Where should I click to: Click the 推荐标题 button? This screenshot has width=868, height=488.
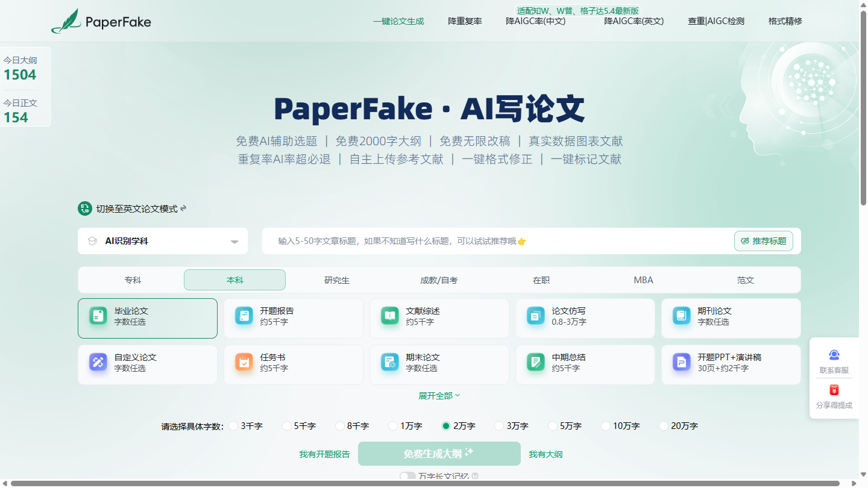click(764, 241)
